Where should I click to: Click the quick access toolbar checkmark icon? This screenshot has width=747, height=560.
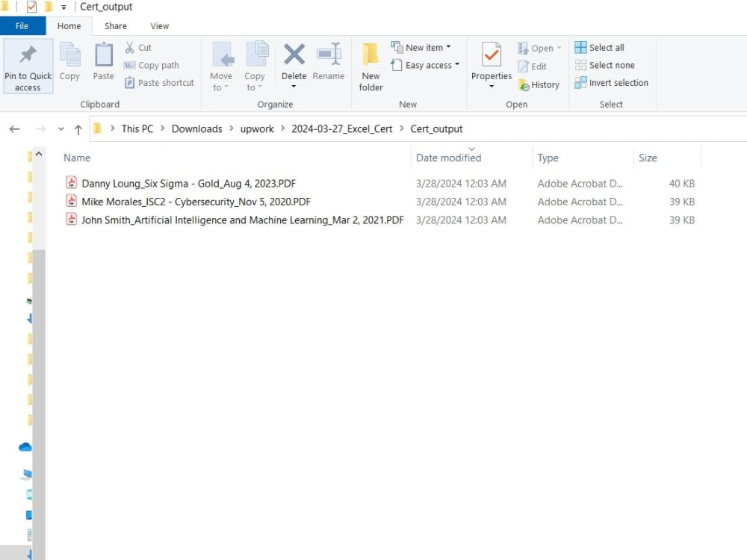31,7
